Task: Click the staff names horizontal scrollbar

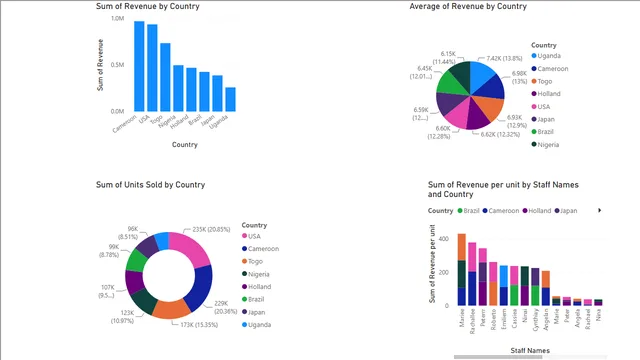Action: point(498,357)
